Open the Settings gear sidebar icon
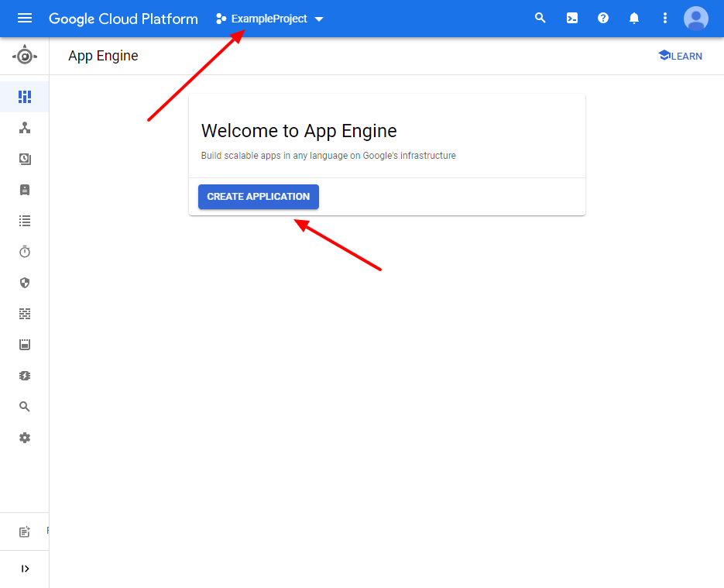 coord(25,438)
